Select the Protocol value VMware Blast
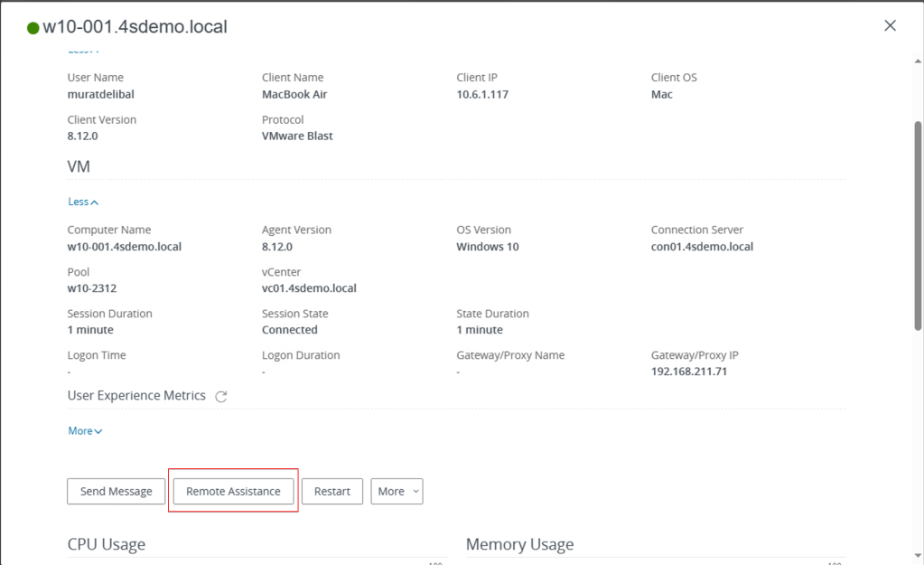This screenshot has height=565, width=924. [297, 137]
